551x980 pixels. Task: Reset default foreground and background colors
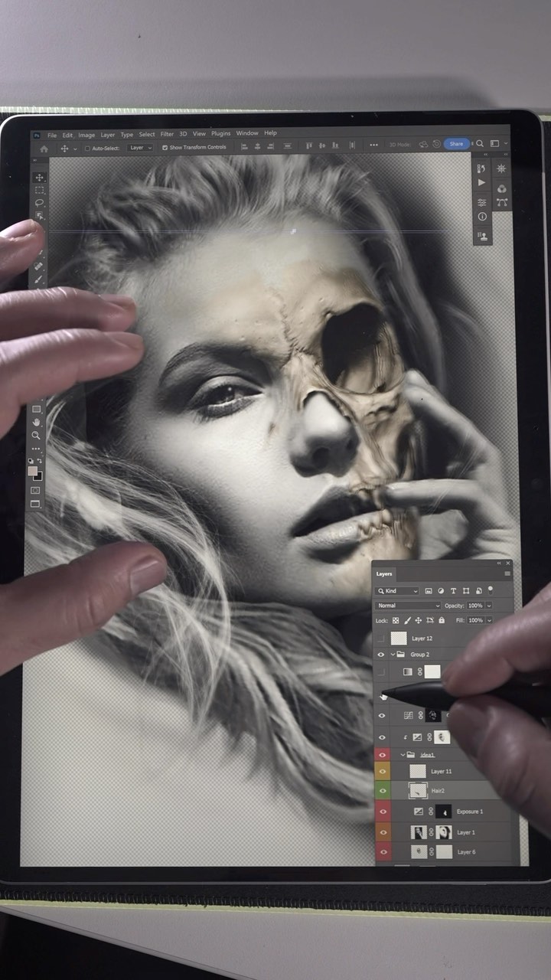pyautogui.click(x=31, y=461)
